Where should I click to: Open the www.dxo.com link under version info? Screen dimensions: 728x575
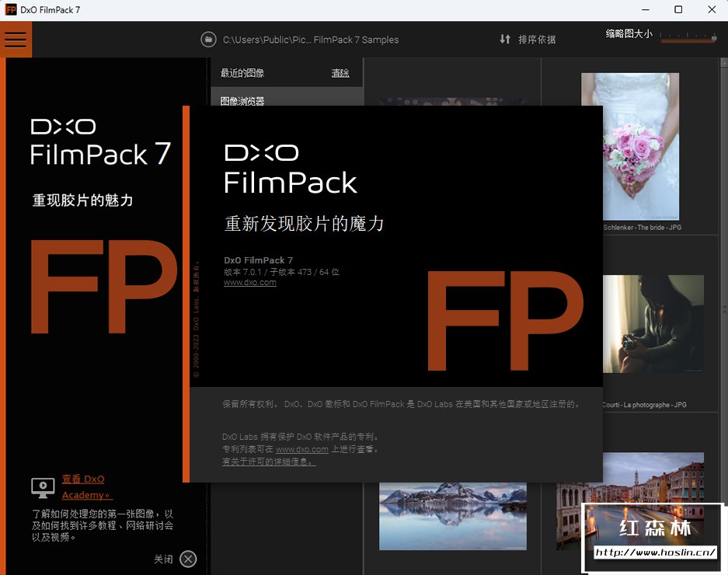[x=249, y=282]
